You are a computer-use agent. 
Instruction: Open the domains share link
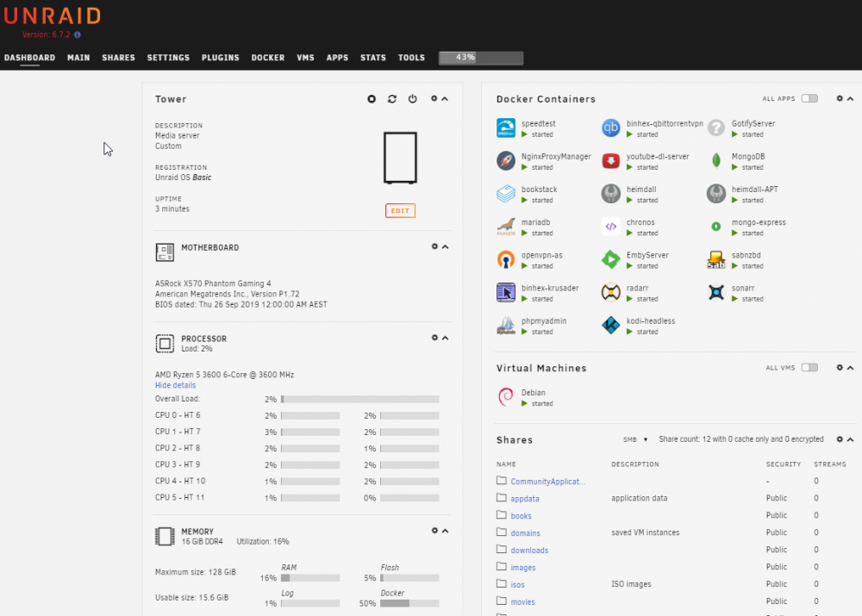tap(526, 533)
